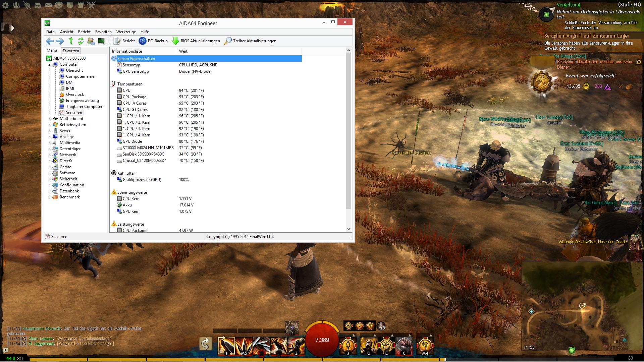This screenshot has height=362, width=644.
Task: Refresh the sensor readings
Action: coord(80,41)
